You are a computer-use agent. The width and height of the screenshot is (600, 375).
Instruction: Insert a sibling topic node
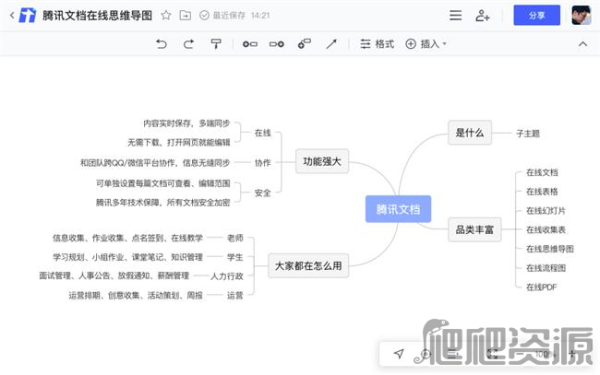(x=250, y=44)
